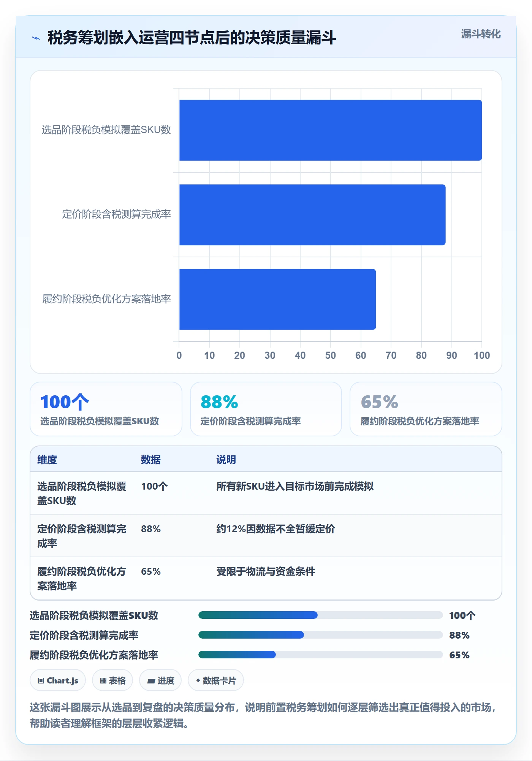Click y-axis label 定价阶段含税测算完成率 on chart
Screen dimensions: 532x761
[117, 214]
